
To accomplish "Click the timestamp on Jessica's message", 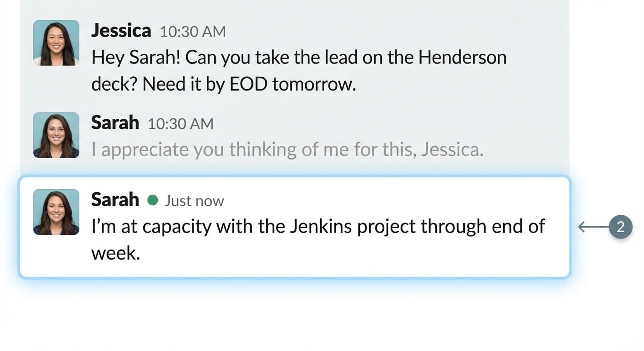I will (x=193, y=32).
